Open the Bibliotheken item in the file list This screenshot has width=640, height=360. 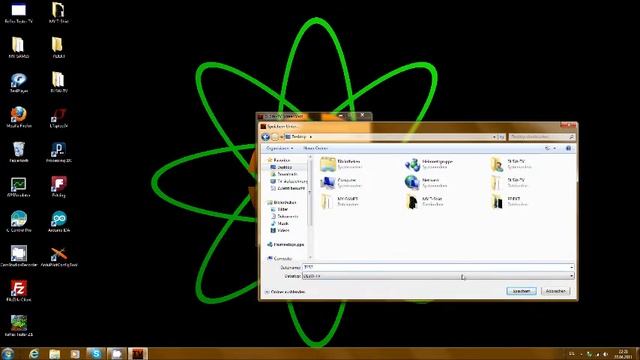click(341, 164)
